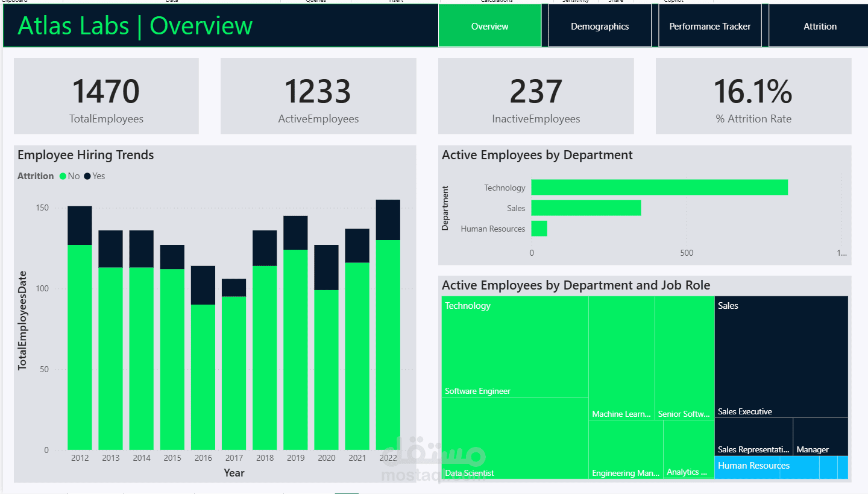Screen dimensions: 868x494
Task: Click the 'Year' axis title
Action: [234, 472]
